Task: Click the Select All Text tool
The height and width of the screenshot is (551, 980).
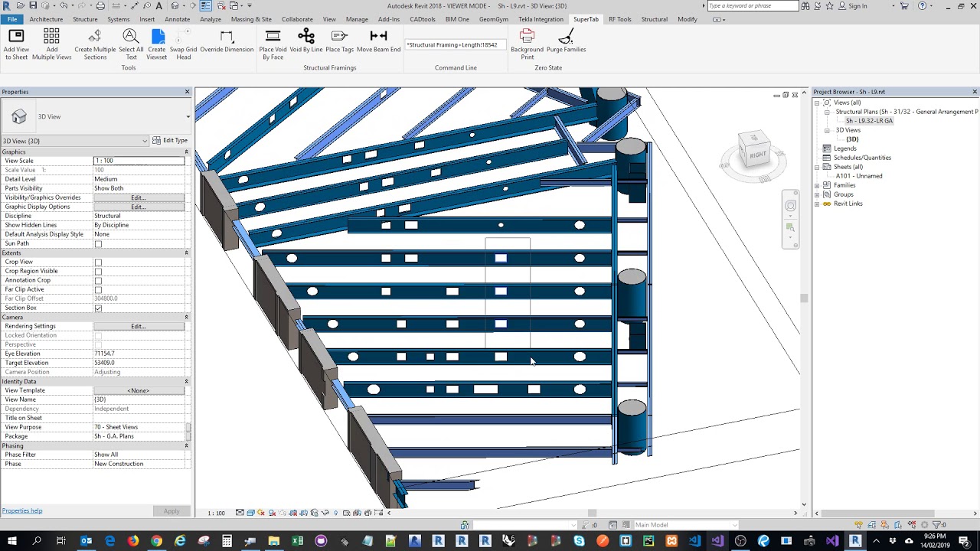Action: (x=131, y=44)
